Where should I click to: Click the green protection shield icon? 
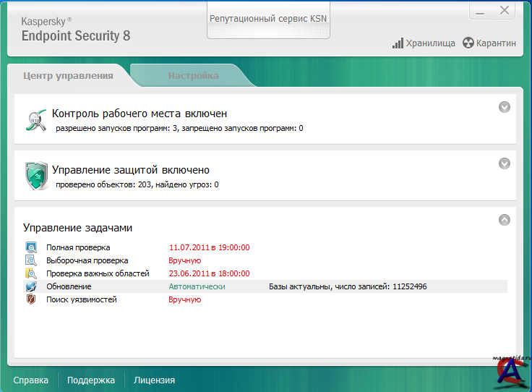(36, 176)
